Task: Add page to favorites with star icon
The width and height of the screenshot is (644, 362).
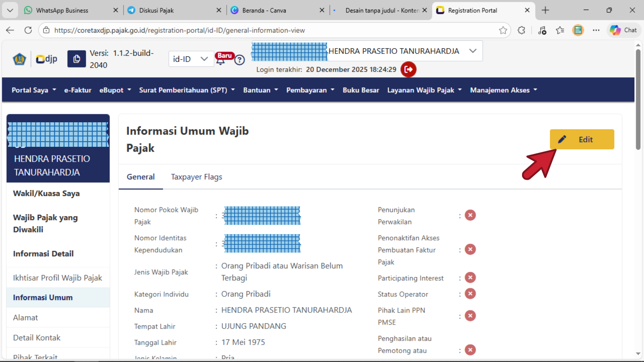Action: (503, 30)
